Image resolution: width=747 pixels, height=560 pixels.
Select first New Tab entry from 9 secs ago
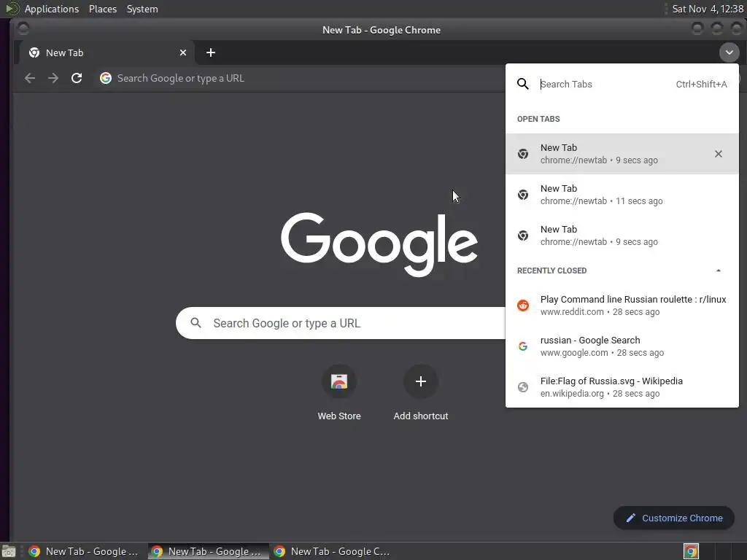pos(622,154)
